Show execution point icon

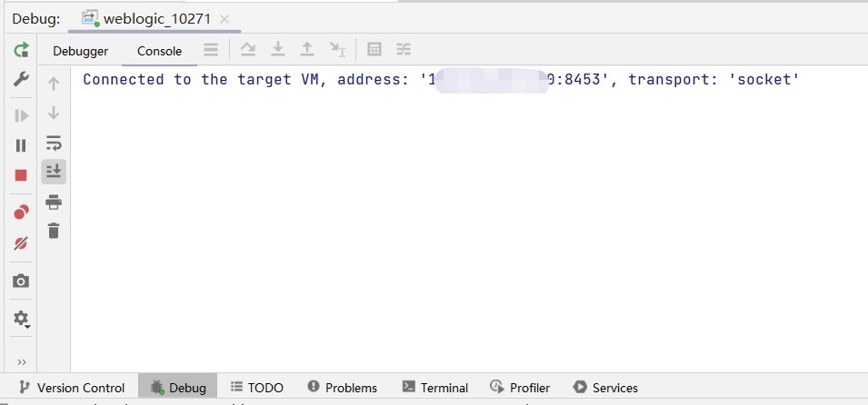(x=211, y=50)
